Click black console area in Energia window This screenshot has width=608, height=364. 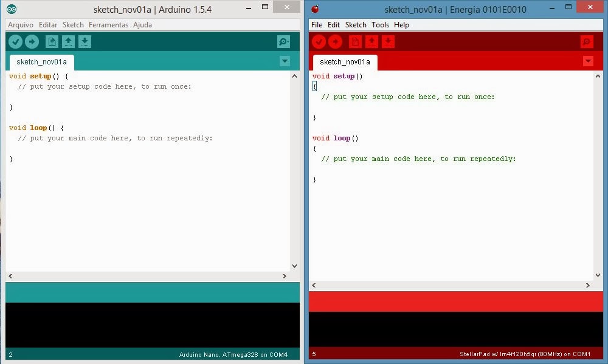tap(455, 329)
